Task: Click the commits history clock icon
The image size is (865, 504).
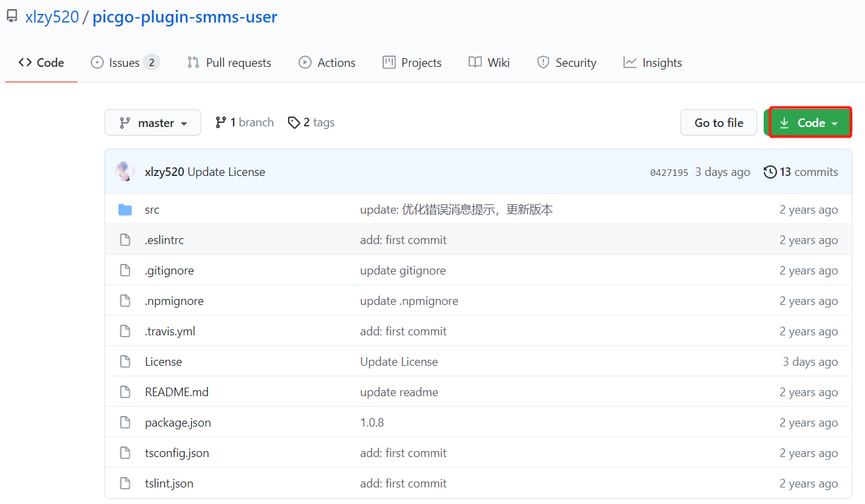Action: click(x=770, y=172)
